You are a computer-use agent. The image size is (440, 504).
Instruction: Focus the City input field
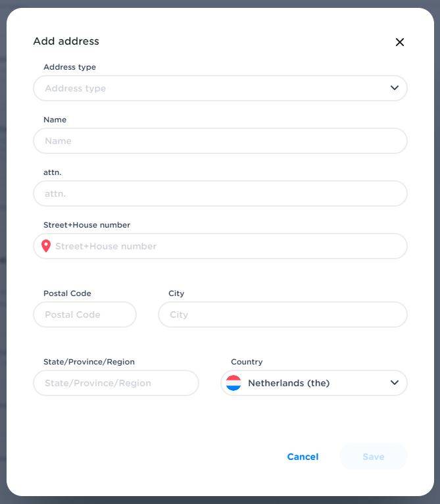click(x=283, y=315)
